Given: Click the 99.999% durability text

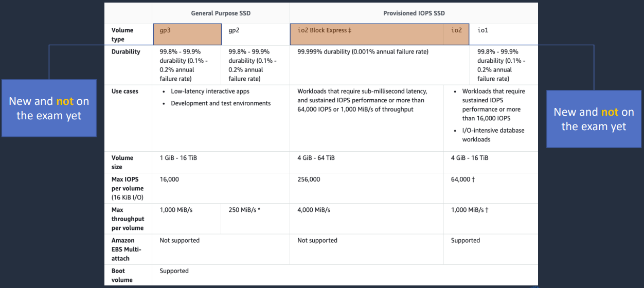Looking at the screenshot, I should click(x=363, y=52).
